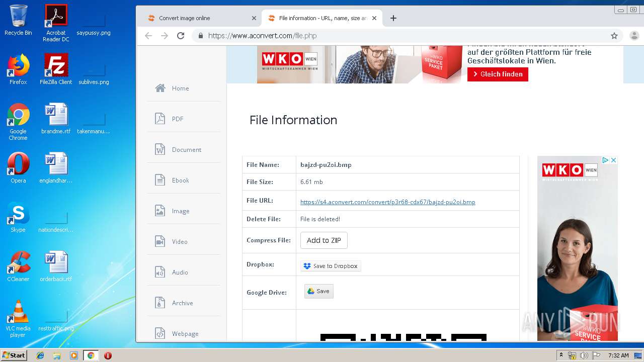The image size is (644, 362).
Task: Open Internet Explorer from taskbar
Action: click(40, 355)
